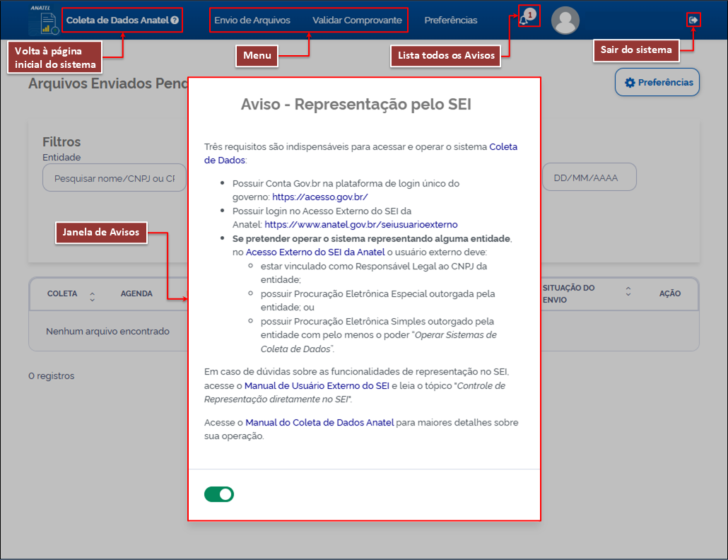Screen dimensions: 728x560
Task: Open Manual do Coleta de Dados Anatel link
Action: (319, 422)
